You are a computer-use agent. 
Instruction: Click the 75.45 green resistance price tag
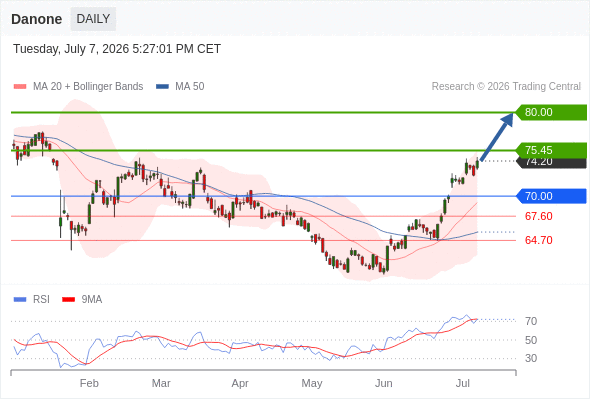pyautogui.click(x=550, y=150)
